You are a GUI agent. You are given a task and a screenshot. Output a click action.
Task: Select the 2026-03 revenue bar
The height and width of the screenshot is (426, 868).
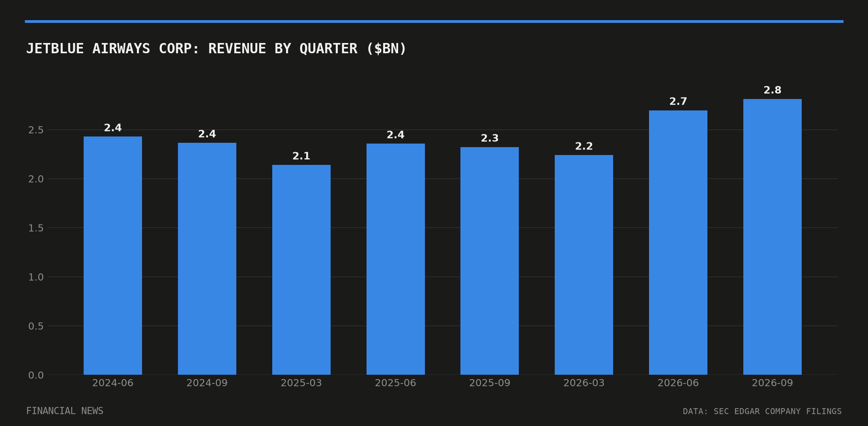(x=584, y=265)
